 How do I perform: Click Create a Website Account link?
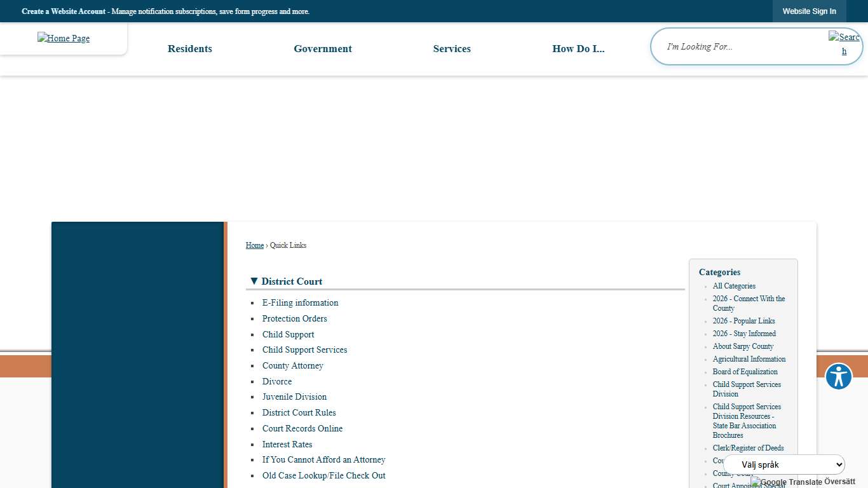click(64, 11)
